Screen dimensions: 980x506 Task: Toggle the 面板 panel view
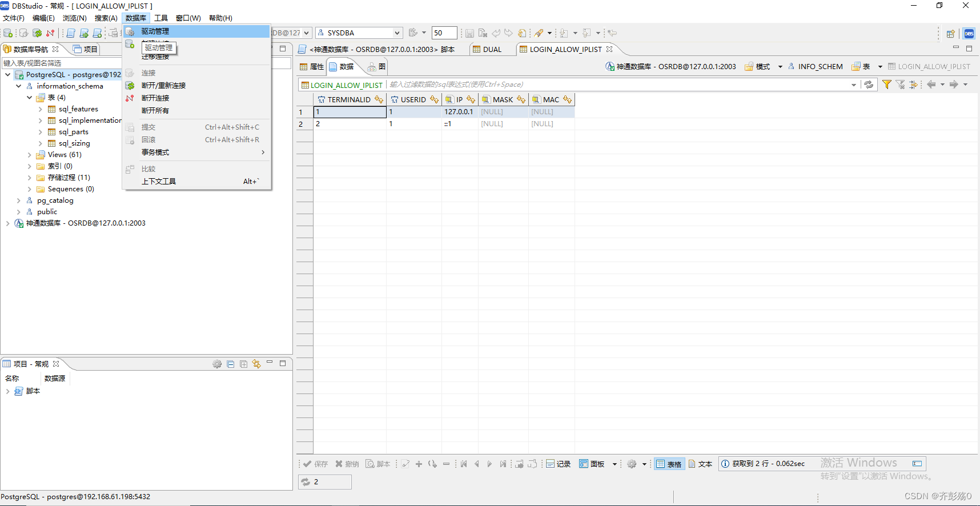coord(592,464)
